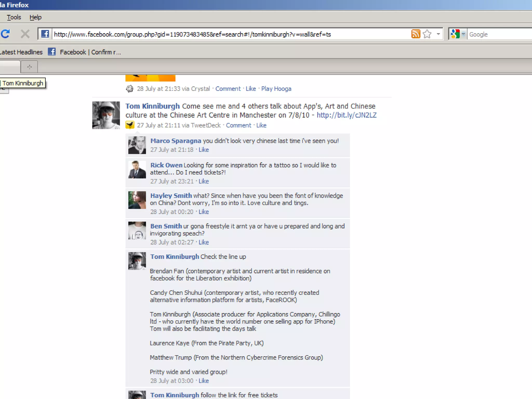Like Marco Sparagna's comment

pos(204,150)
